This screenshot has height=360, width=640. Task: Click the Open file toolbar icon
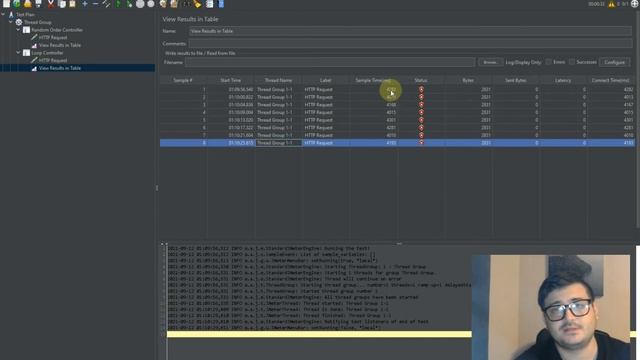pos(28,4)
